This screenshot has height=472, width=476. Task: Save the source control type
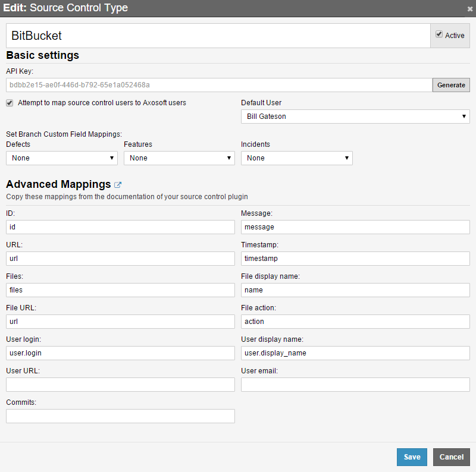point(412,457)
